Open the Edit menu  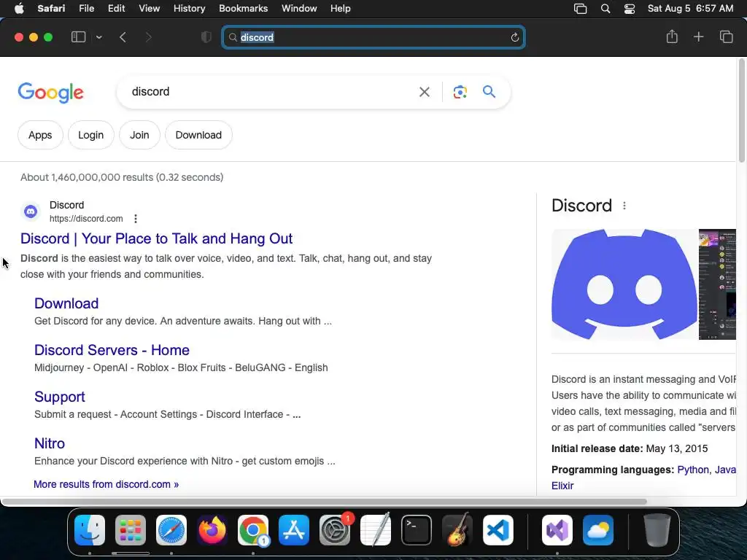116,9
